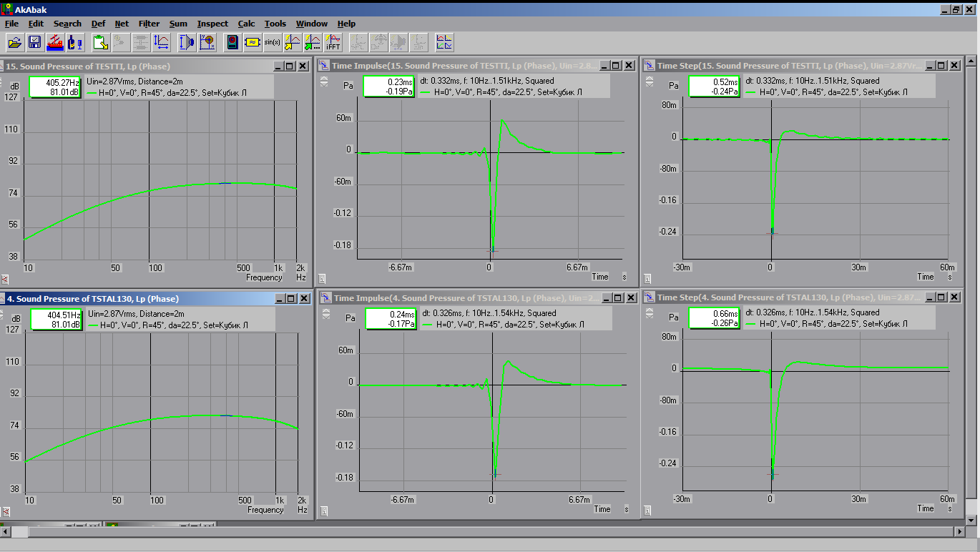Click the clipboard with arrow icon
Screen dimensions: 980x552
coord(101,43)
